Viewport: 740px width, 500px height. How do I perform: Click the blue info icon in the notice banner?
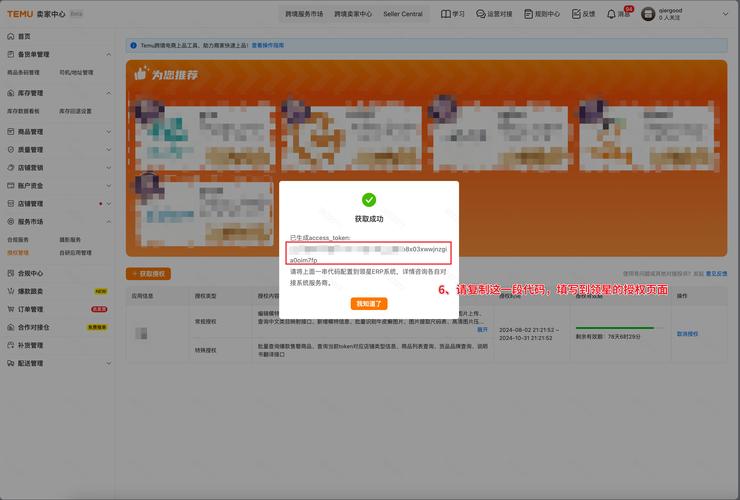[134, 45]
